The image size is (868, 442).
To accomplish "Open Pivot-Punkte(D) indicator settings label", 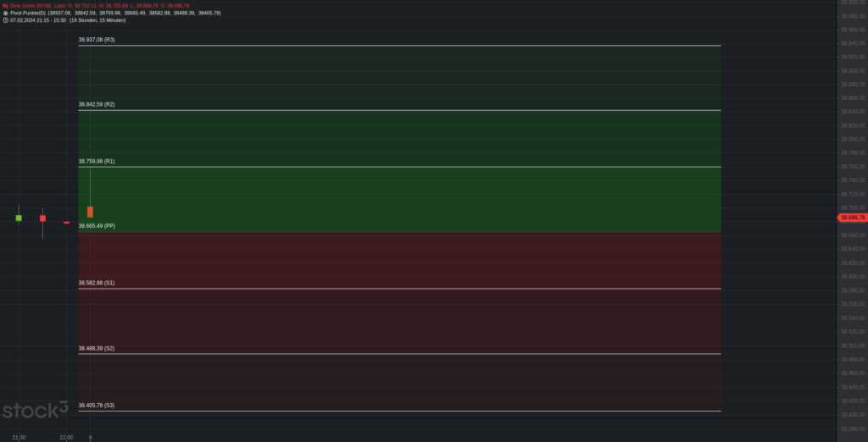I will coord(28,13).
